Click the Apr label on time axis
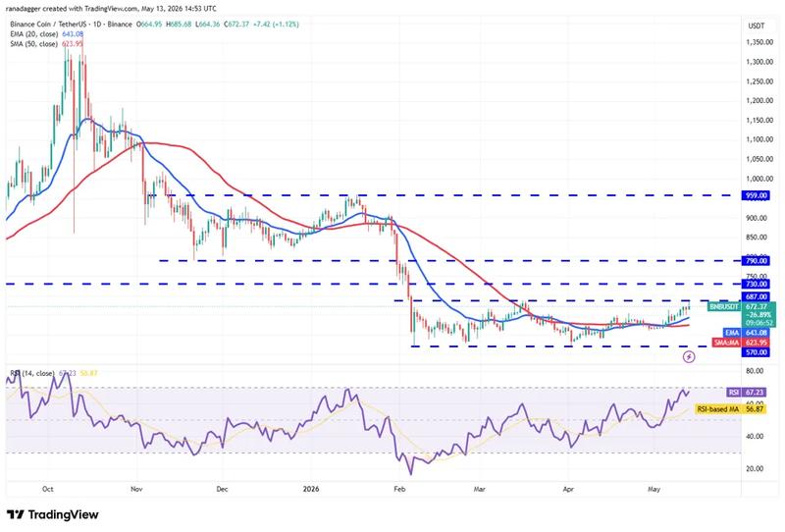Screen dimensions: 785x532 (x=568, y=489)
